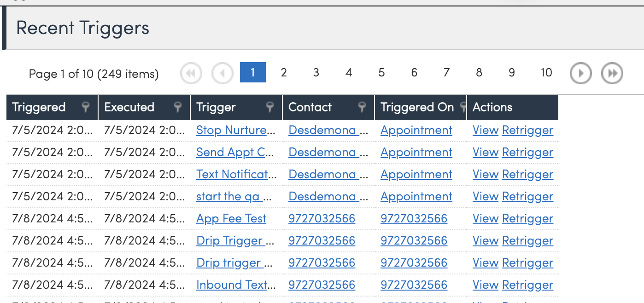The image size is (644, 303).
Task: Sort by Triggered column header
Action: point(39,107)
